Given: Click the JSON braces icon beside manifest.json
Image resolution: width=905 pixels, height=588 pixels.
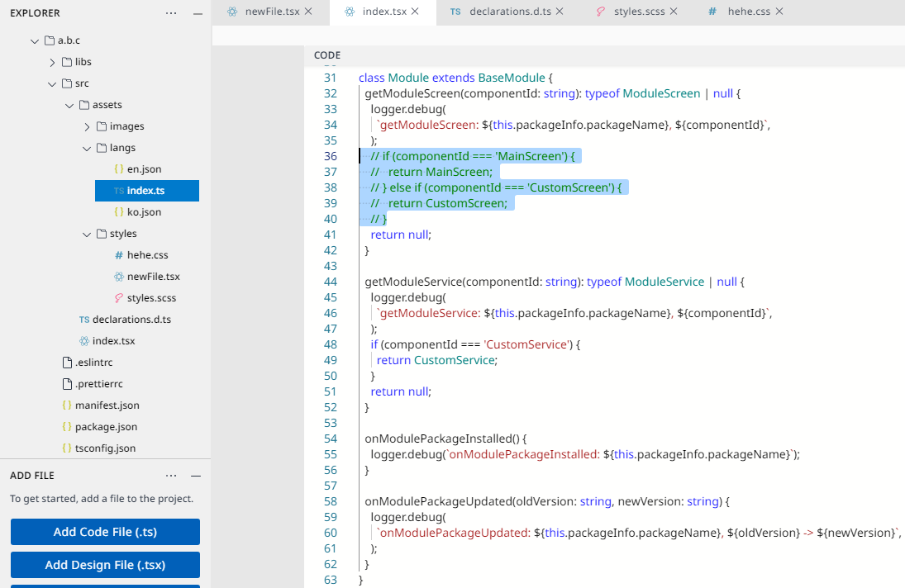Looking at the screenshot, I should (67, 405).
